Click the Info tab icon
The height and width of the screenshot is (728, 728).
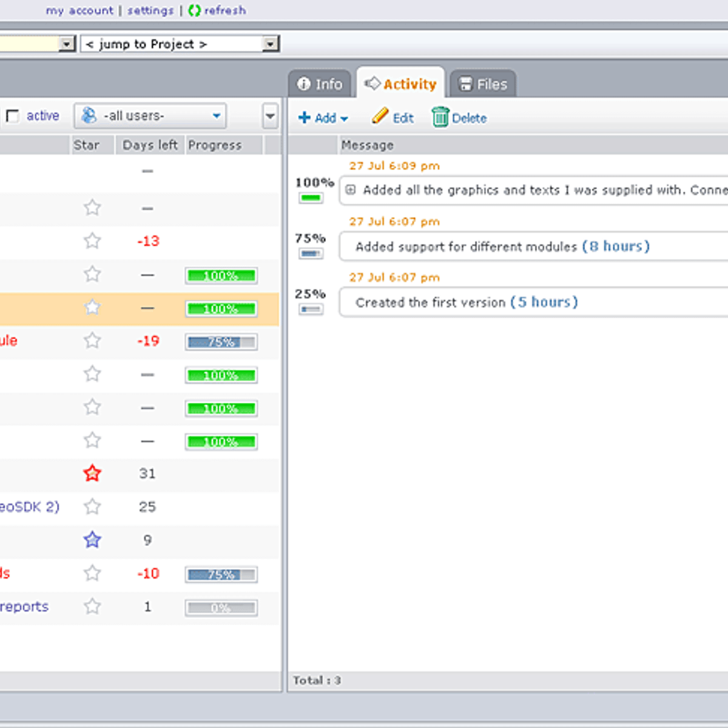[x=303, y=84]
